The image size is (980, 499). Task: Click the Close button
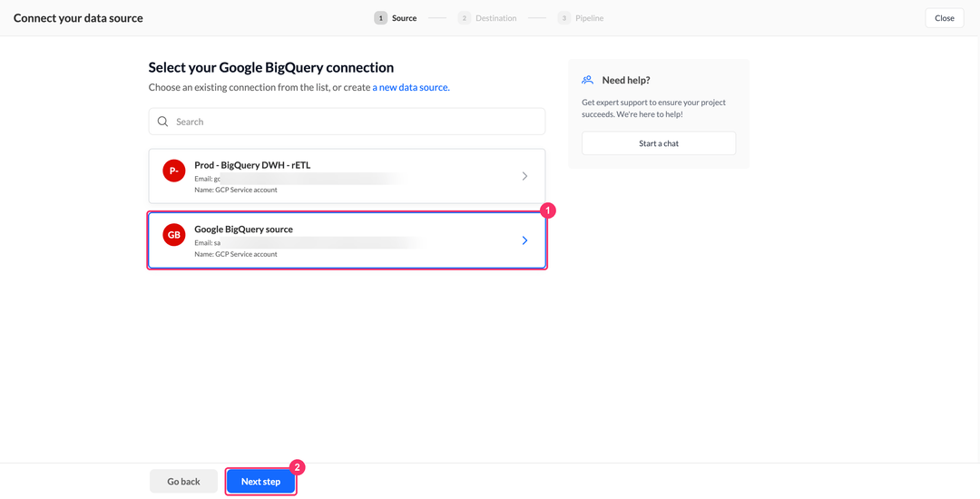(945, 18)
